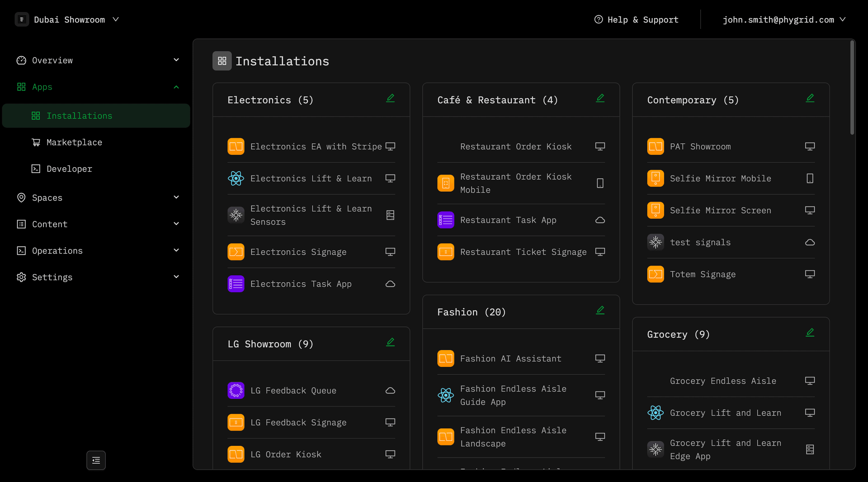Click the edit pencil for Grocery group

(810, 333)
